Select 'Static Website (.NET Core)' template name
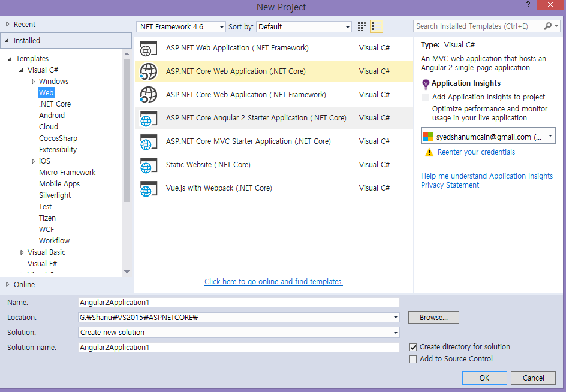Image resolution: width=566 pixels, height=392 pixels. [208, 165]
